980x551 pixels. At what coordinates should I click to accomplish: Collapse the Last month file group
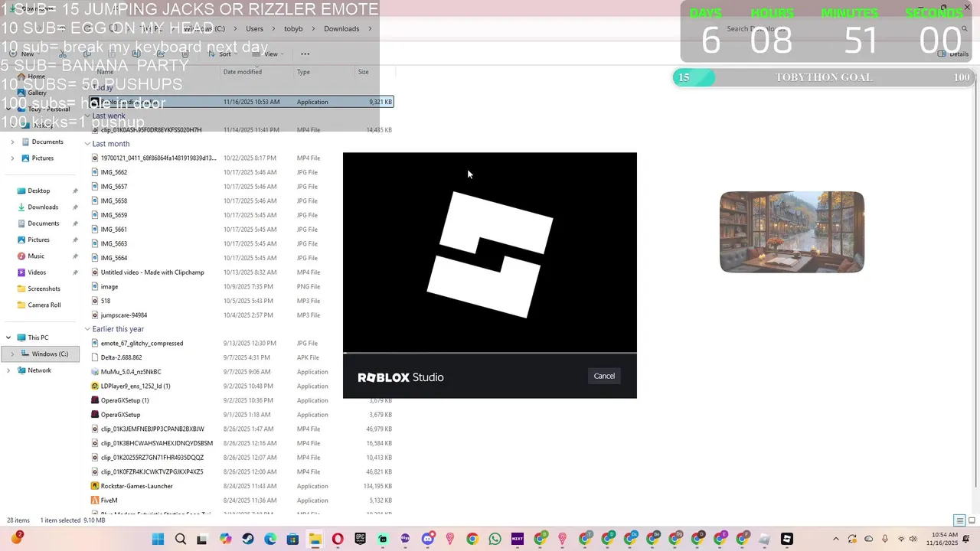pyautogui.click(x=87, y=144)
